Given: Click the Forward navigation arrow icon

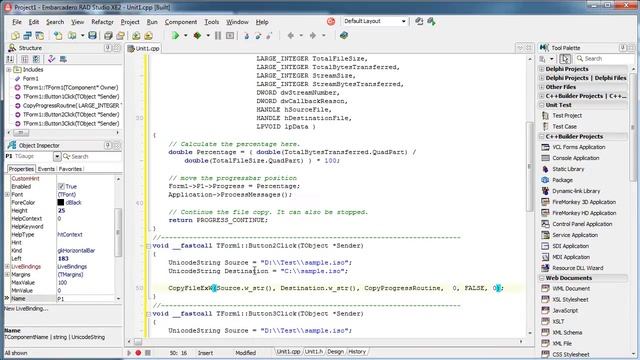Looking at the screenshot, I should [313, 36].
